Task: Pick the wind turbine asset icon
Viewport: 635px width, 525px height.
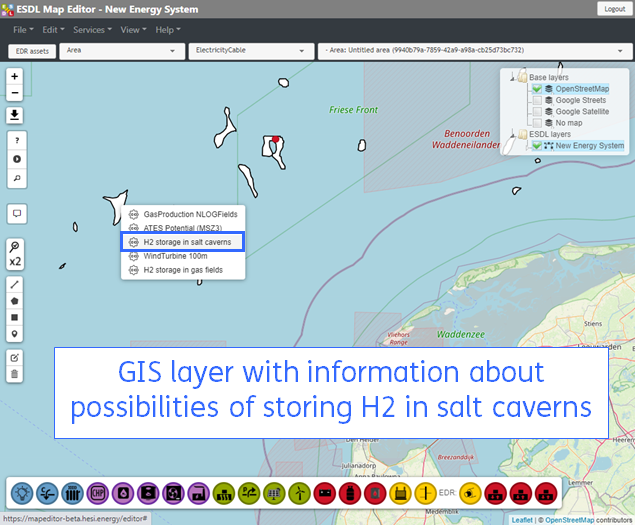Action: click(299, 492)
